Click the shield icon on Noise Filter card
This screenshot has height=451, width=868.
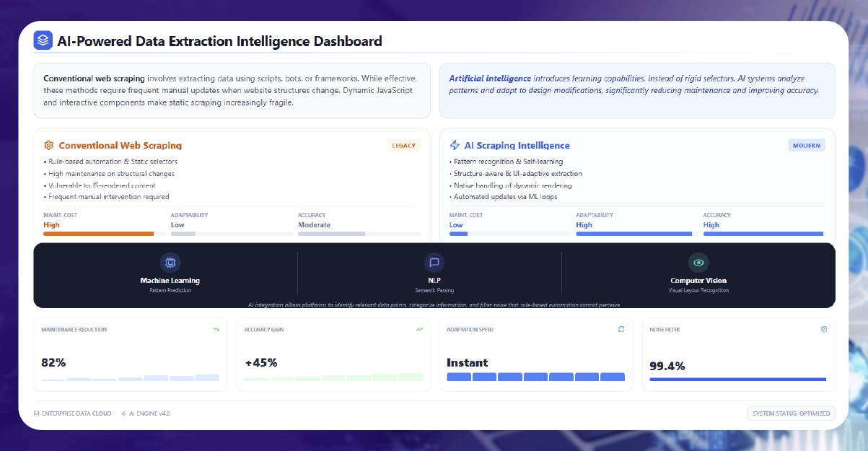(x=824, y=329)
